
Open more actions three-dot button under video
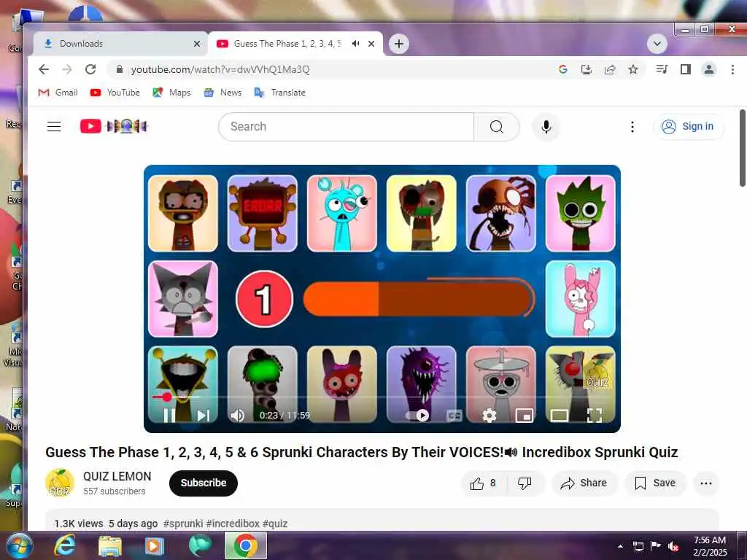pyautogui.click(x=706, y=483)
